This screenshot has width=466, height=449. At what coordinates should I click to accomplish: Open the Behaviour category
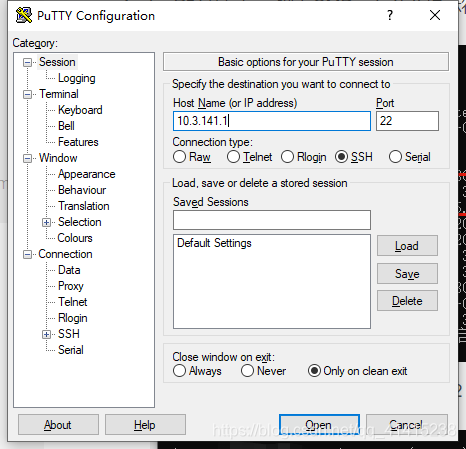[x=82, y=190]
